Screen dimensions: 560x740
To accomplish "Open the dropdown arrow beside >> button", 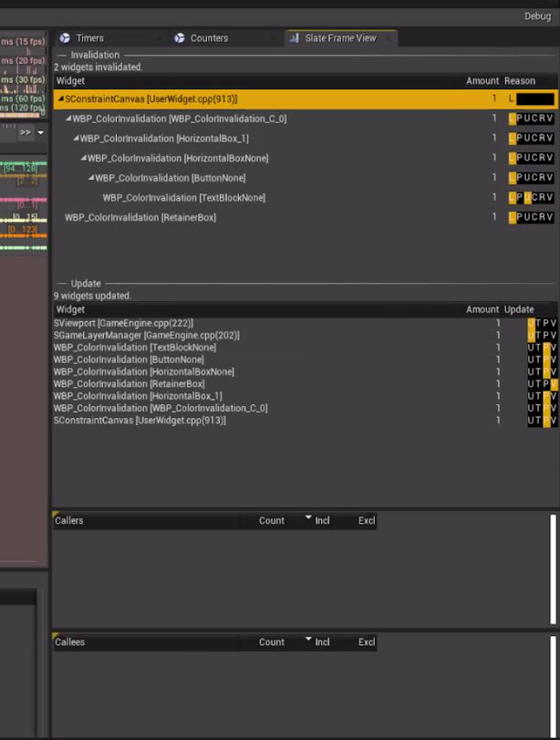I will tap(40, 132).
